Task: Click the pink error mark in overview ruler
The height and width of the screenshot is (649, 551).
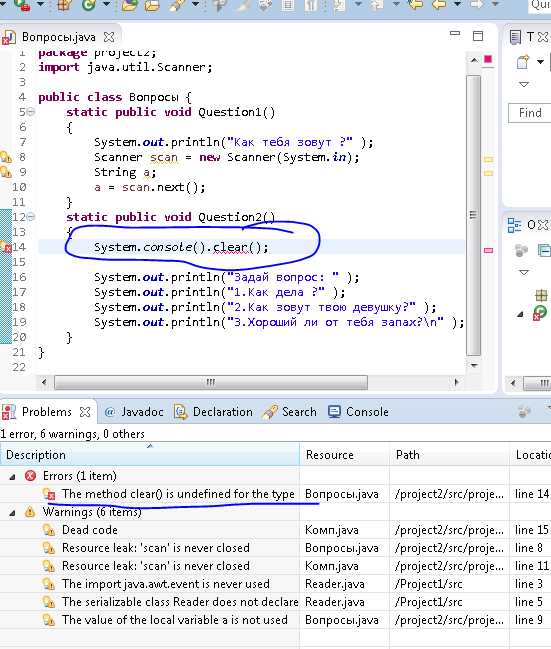Action: pyautogui.click(x=488, y=250)
